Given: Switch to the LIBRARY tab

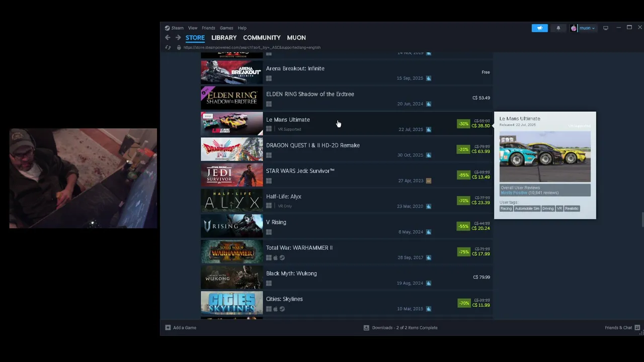Looking at the screenshot, I should point(224,38).
